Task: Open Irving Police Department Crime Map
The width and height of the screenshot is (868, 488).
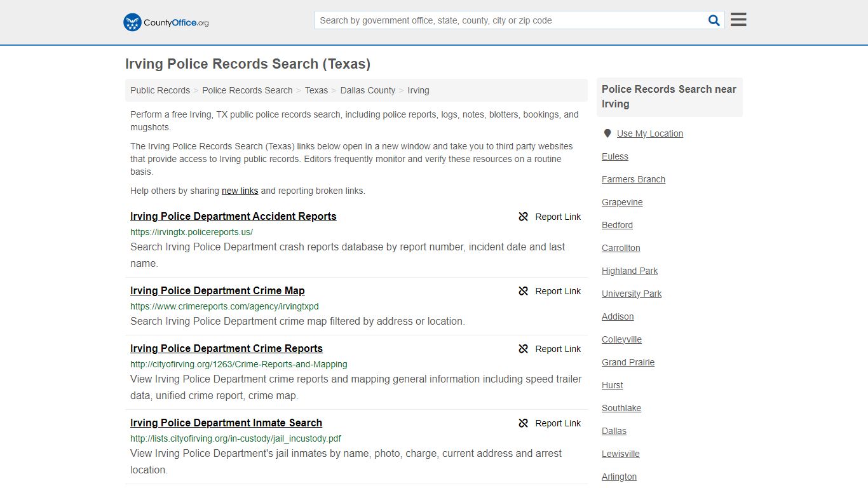Action: [217, 290]
